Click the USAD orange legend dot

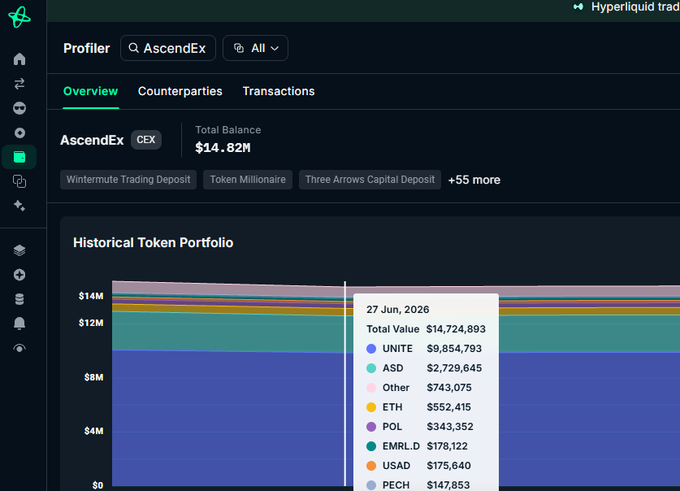[371, 466]
